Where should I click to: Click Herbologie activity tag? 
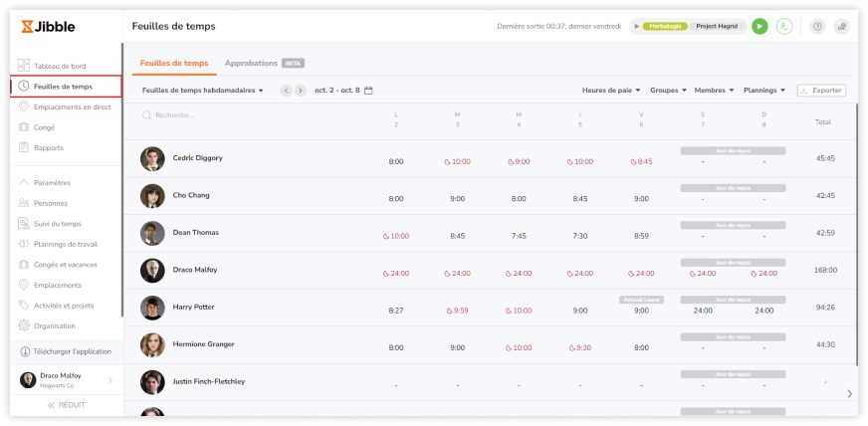click(665, 26)
